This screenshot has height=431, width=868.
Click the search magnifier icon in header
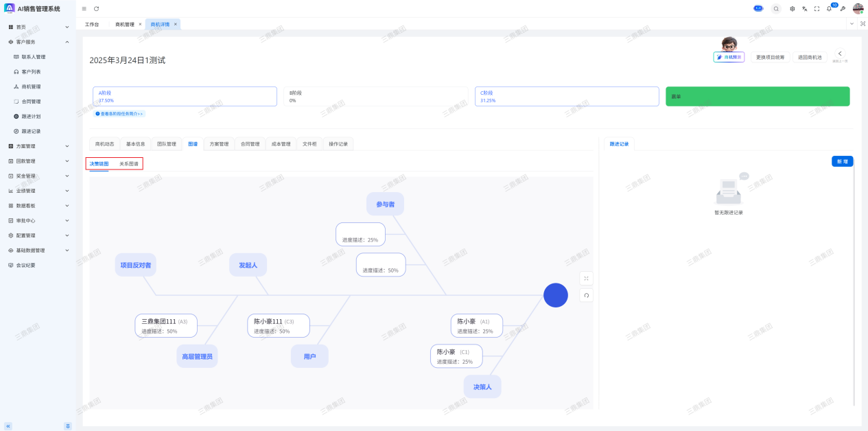click(x=776, y=9)
